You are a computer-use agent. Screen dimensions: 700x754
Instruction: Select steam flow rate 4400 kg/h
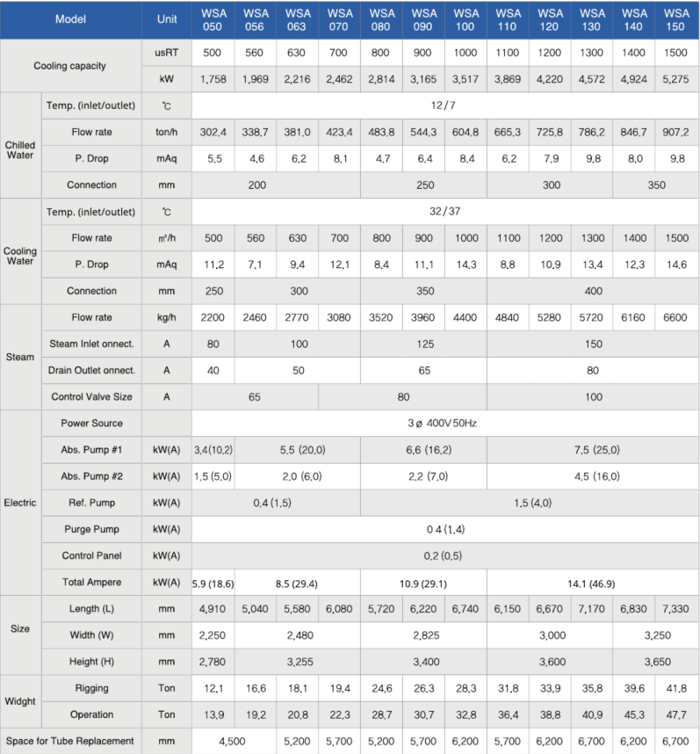point(465,317)
